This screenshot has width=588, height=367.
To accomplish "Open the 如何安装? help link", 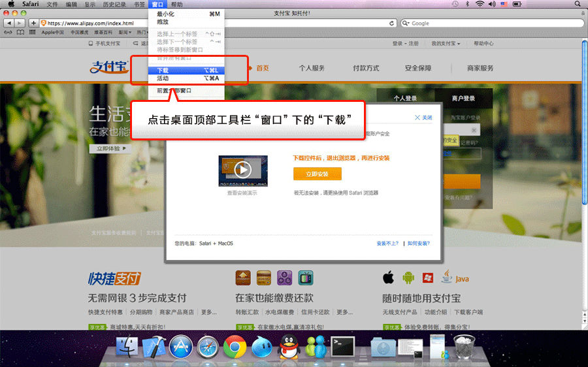I will (x=419, y=243).
